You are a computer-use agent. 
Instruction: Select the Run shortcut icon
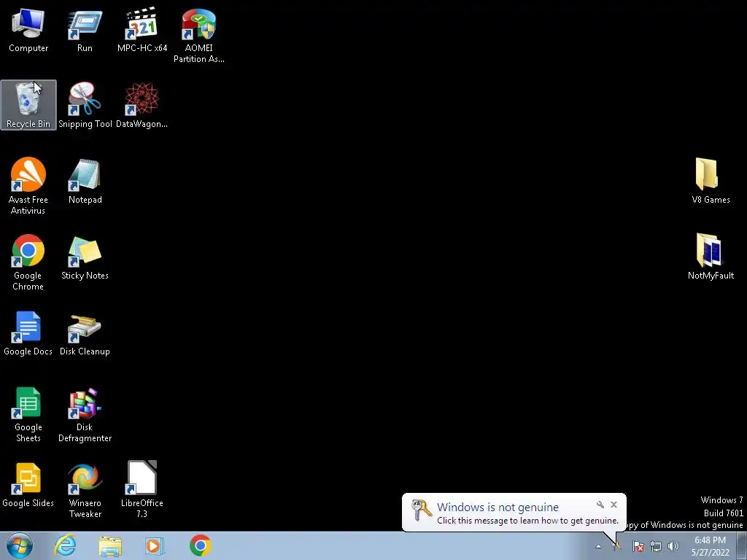(85, 31)
